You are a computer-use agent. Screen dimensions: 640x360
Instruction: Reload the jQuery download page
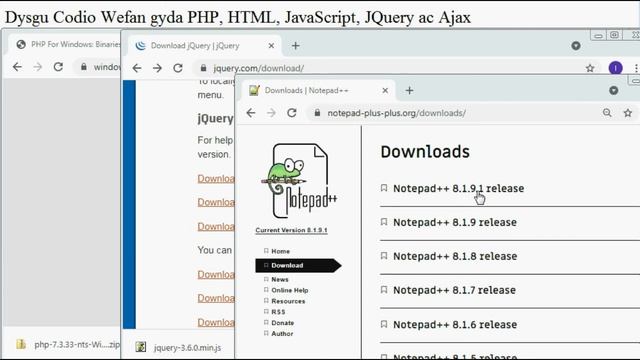178,68
